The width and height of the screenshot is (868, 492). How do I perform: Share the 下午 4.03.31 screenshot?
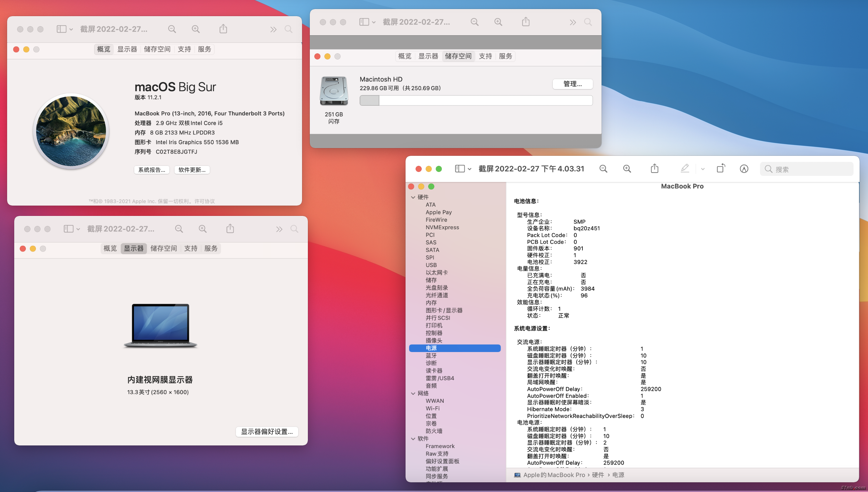[654, 168]
